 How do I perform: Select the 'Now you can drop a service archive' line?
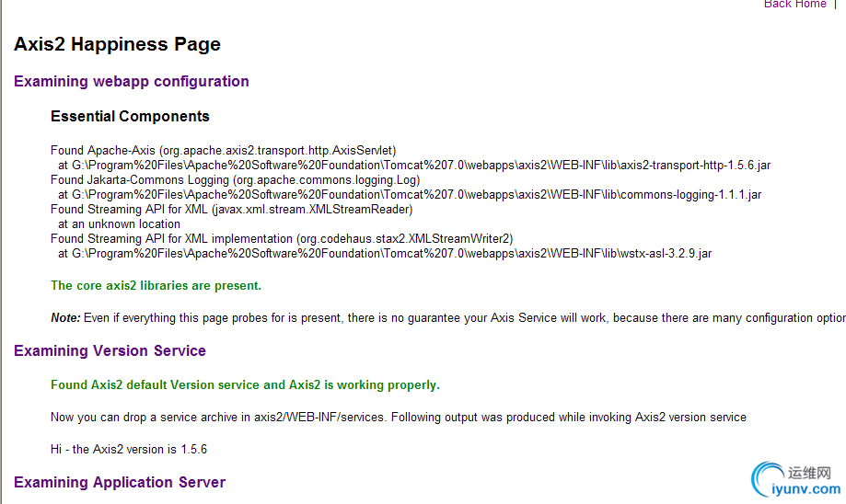[399, 418]
